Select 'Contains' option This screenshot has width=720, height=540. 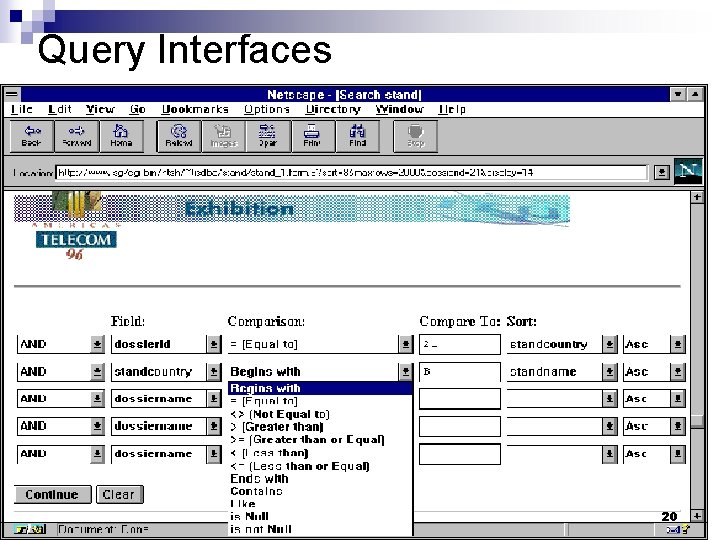coord(320,491)
